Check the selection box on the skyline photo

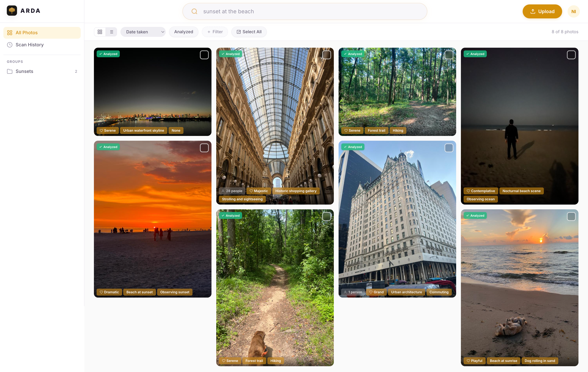204,55
